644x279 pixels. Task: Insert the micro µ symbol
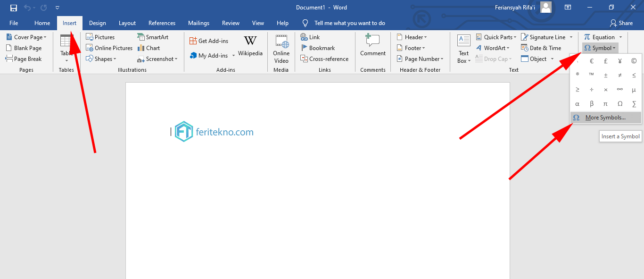pyautogui.click(x=634, y=89)
